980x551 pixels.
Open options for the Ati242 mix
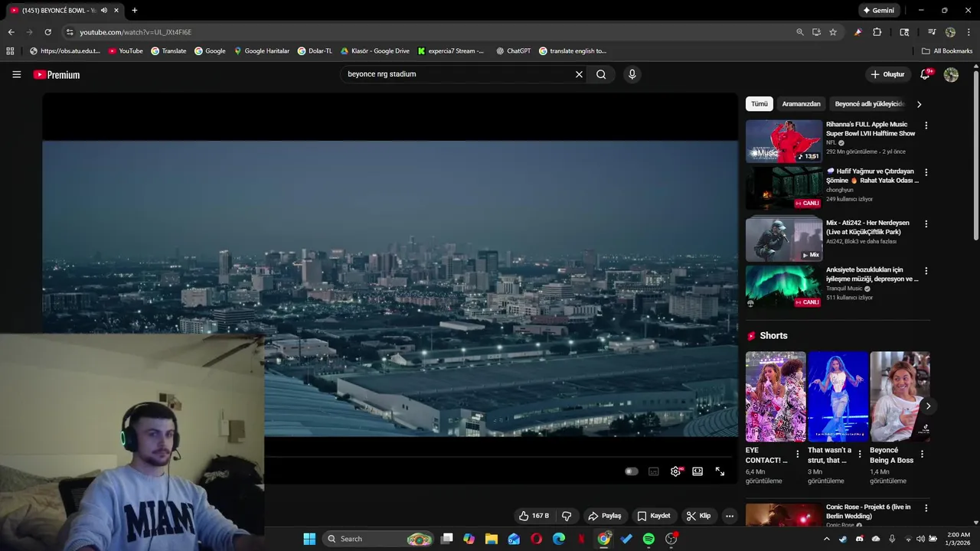pos(926,223)
